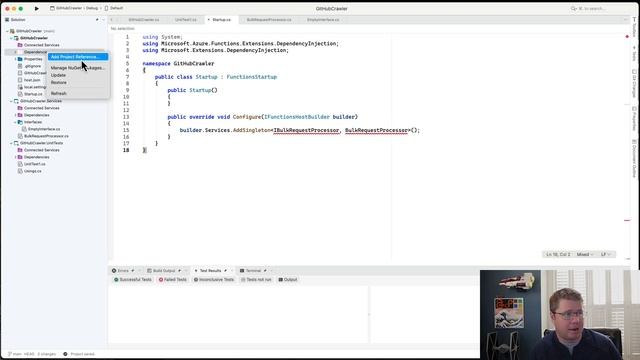Collapse the GitHubCrawler.Services project node

pyautogui.click(x=11, y=101)
